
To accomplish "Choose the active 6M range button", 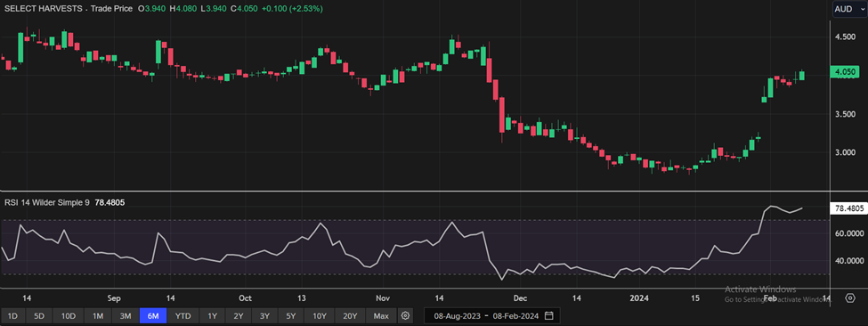I will [x=153, y=316].
